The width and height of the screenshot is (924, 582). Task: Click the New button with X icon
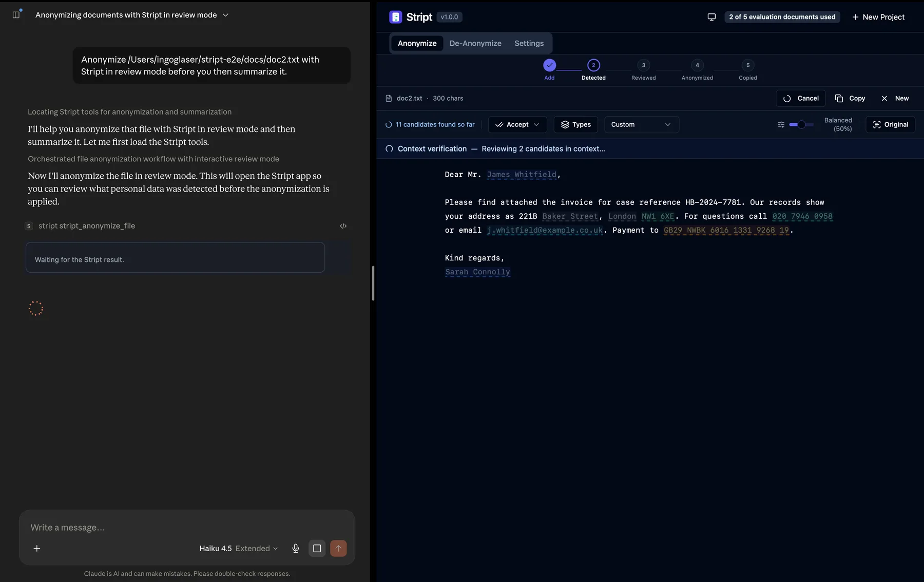(x=895, y=98)
